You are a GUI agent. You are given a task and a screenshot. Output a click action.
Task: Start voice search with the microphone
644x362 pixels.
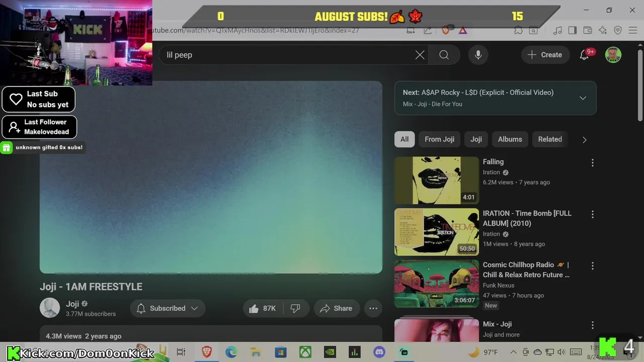pyautogui.click(x=478, y=55)
